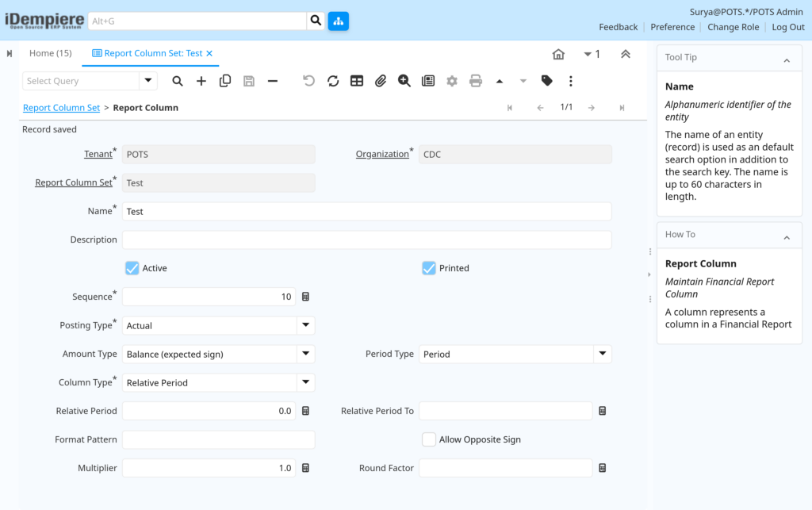812x510 pixels.
Task: Open the Round Factor calculator icon
Action: click(x=603, y=467)
